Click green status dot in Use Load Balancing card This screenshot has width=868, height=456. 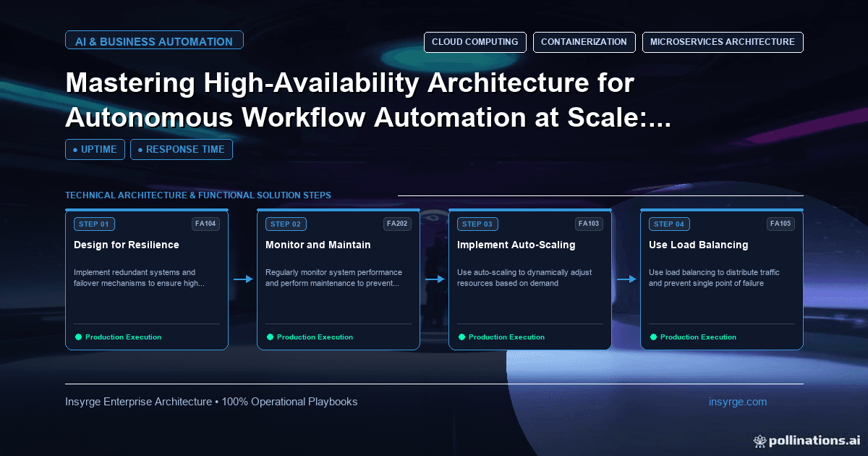pyautogui.click(x=653, y=337)
